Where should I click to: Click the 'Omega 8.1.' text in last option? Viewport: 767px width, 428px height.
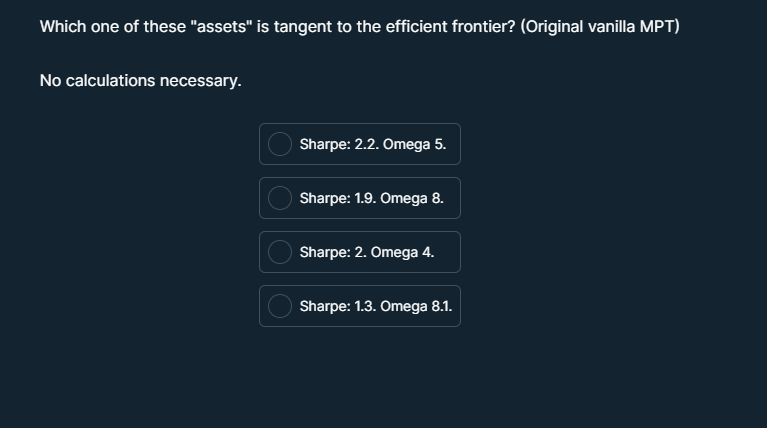pyautogui.click(x=416, y=306)
